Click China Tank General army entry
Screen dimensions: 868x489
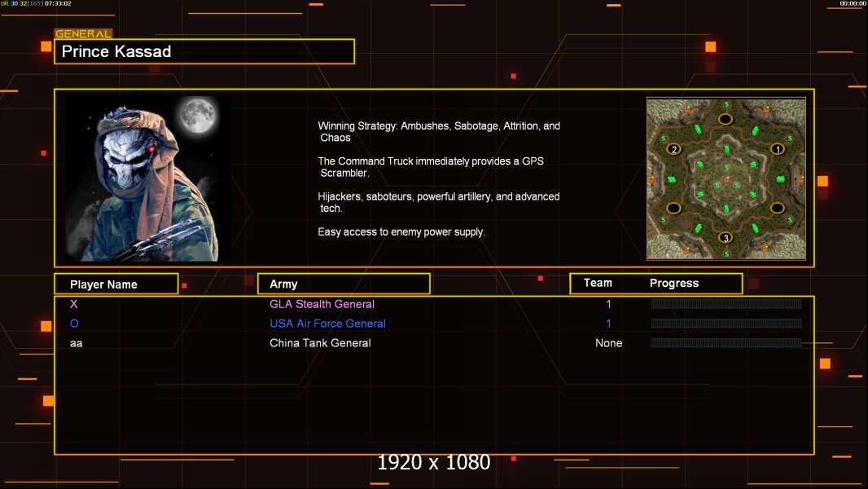point(320,343)
